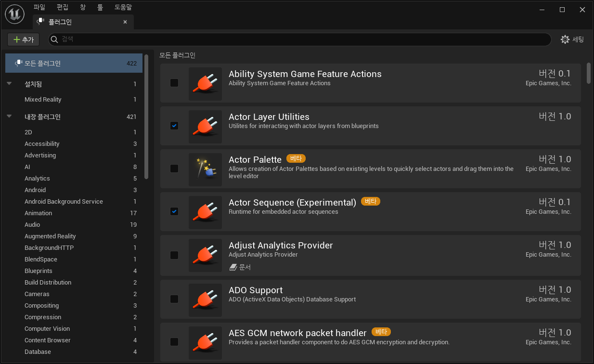Uncheck the Actor Layer Utilities checkbox
Viewport: 594px width, 364px height.
click(x=174, y=126)
